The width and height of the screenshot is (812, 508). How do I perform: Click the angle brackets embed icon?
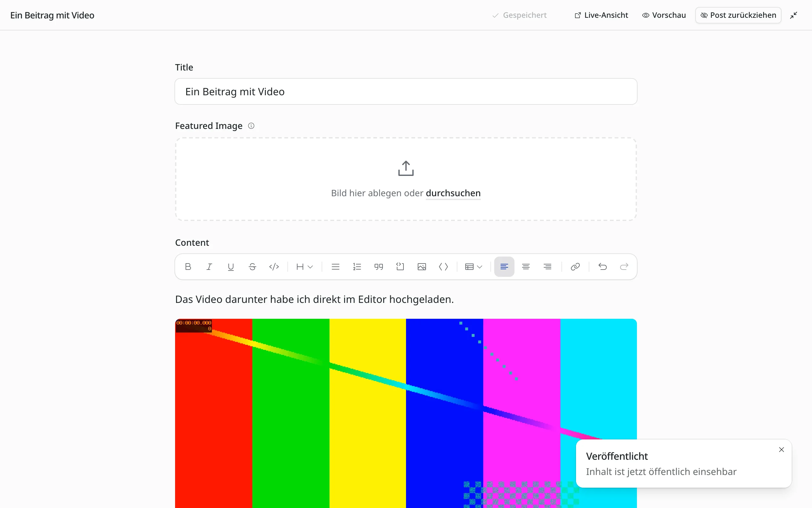tap(443, 266)
